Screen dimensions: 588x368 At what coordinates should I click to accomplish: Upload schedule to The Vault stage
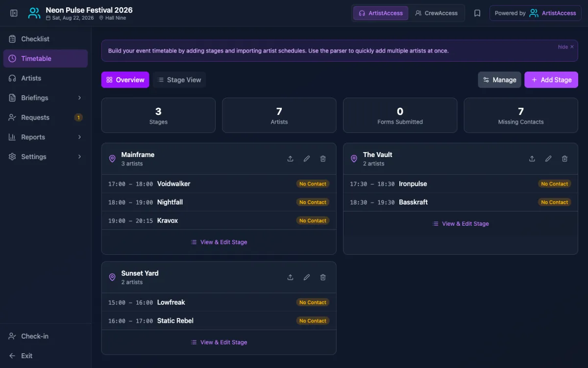click(x=532, y=158)
